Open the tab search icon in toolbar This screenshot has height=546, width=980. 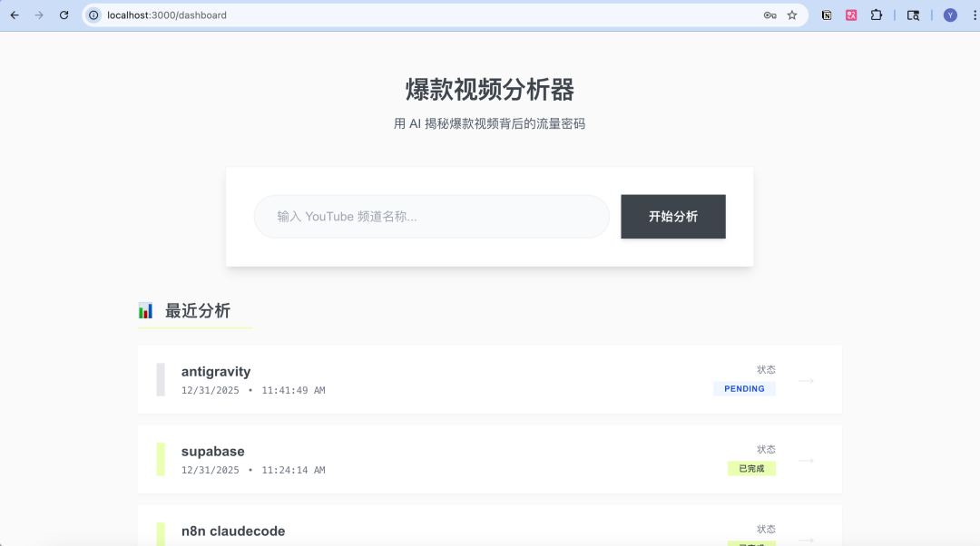click(x=913, y=15)
